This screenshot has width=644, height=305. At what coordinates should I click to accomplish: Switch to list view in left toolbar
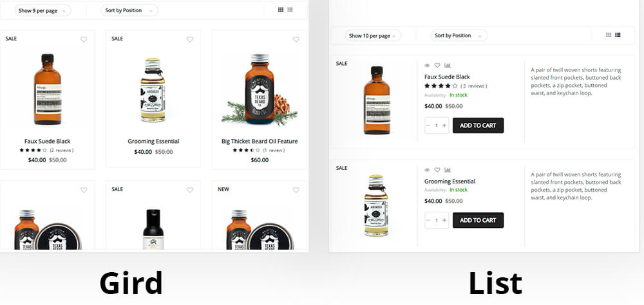[x=290, y=10]
